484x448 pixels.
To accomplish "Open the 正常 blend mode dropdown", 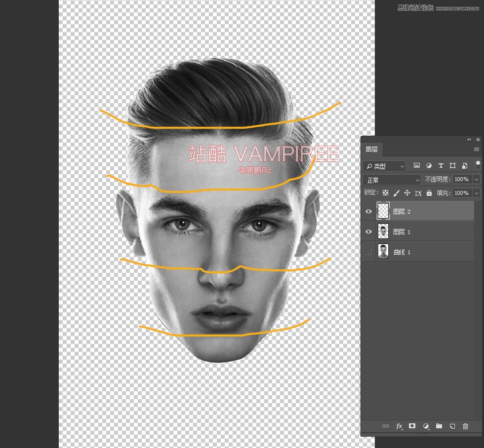I will tap(392, 180).
